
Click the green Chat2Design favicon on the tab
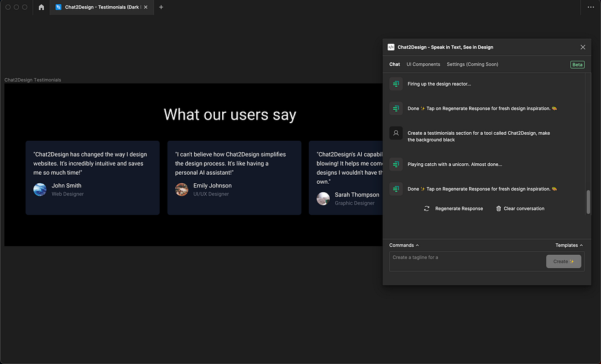[x=58, y=7]
